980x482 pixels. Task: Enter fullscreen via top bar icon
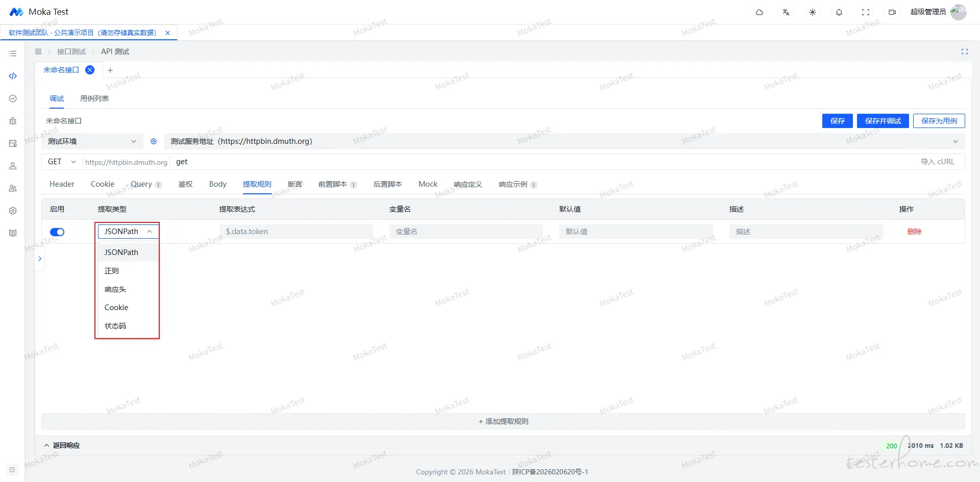pos(866,12)
